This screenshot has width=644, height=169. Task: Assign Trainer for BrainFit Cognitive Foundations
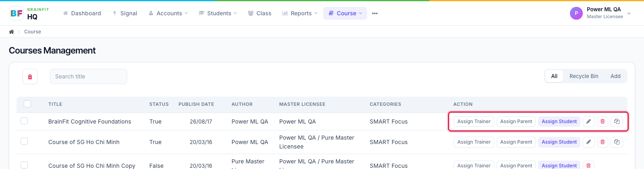coord(474,122)
